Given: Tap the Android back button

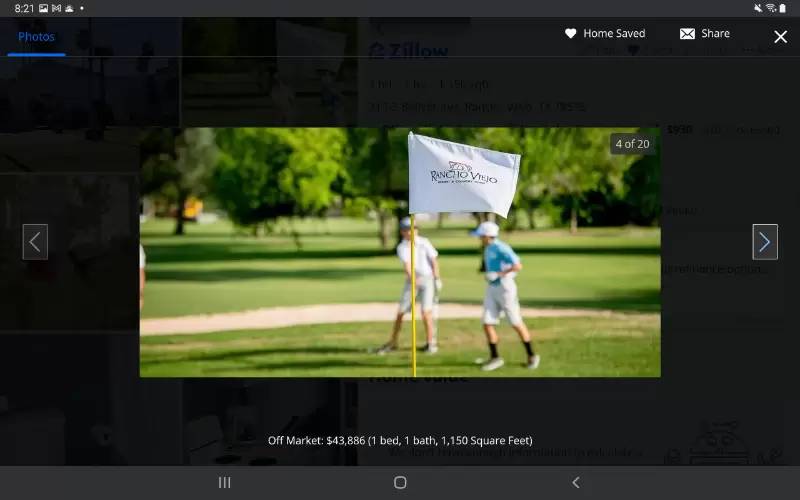Looking at the screenshot, I should click(x=576, y=482).
